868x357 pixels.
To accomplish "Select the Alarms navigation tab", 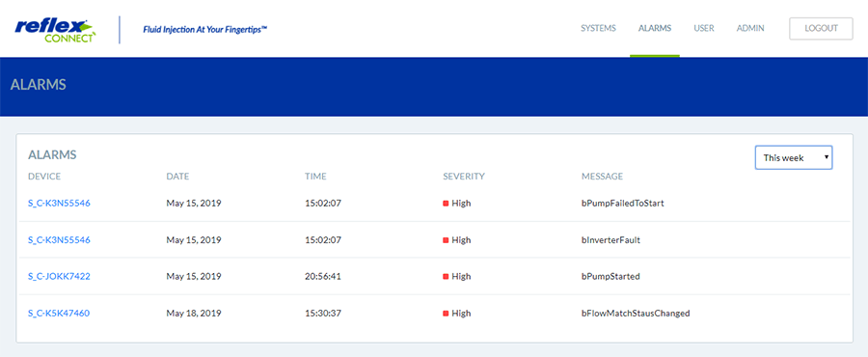I will pos(655,28).
